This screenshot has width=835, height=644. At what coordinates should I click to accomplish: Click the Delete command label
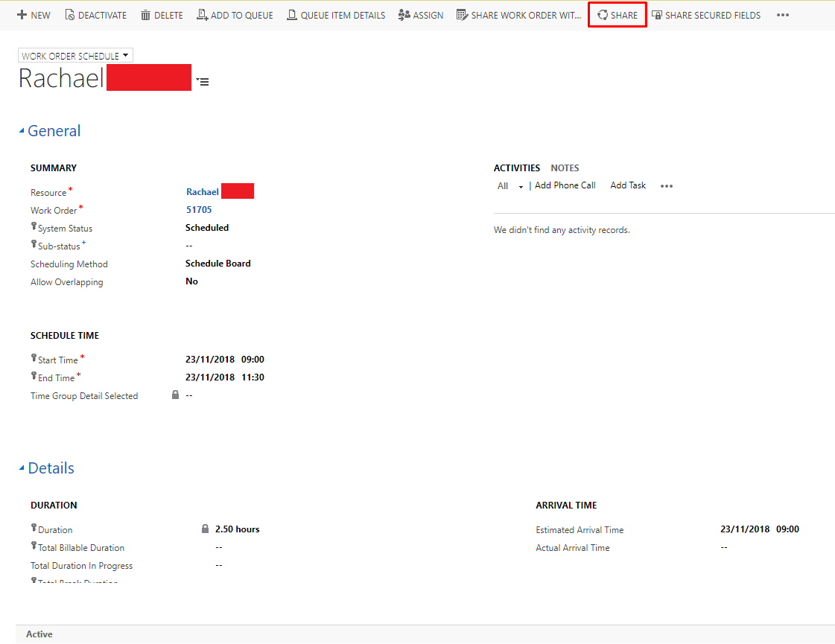168,16
